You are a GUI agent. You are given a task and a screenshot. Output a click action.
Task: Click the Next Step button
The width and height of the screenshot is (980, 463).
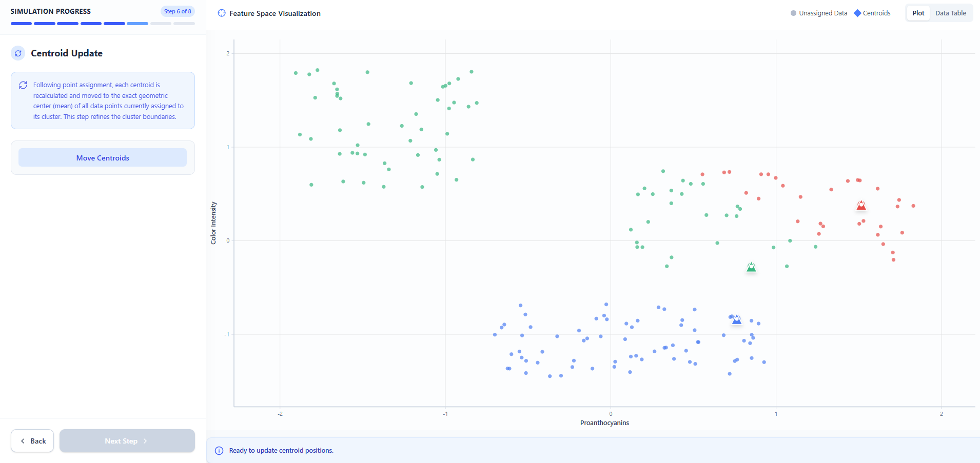point(127,441)
